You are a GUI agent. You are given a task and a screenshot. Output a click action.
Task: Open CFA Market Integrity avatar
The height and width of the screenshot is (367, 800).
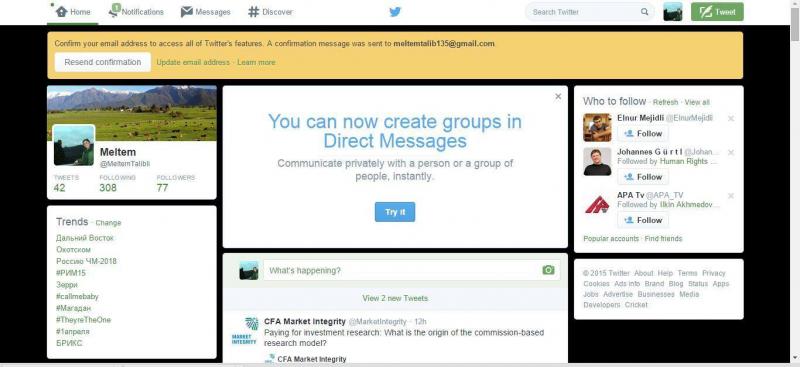[x=244, y=331]
